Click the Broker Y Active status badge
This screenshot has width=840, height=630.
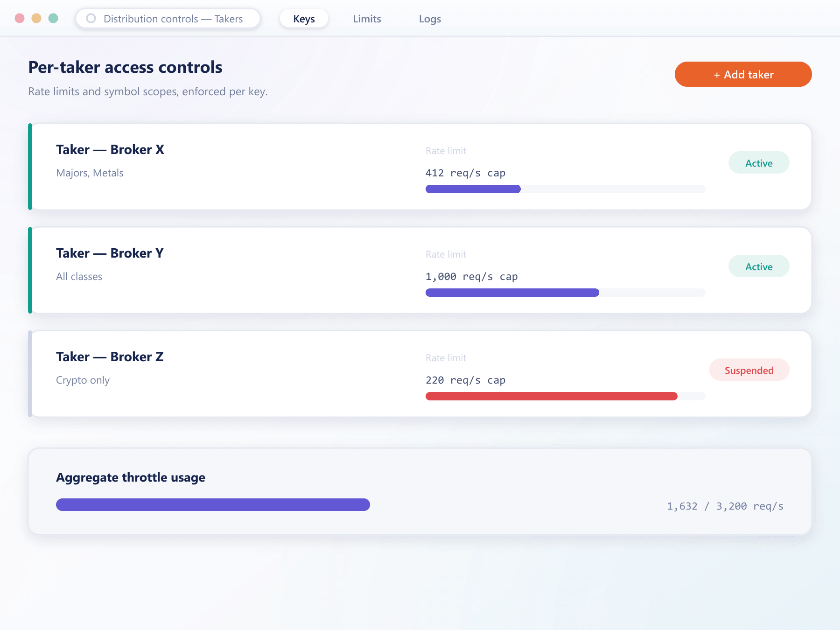tap(759, 266)
